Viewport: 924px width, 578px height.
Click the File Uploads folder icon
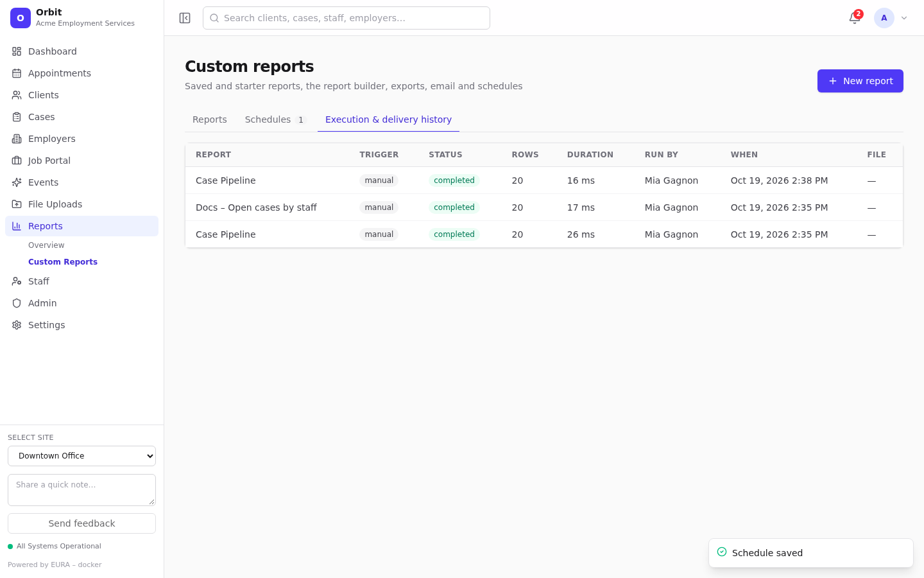[x=17, y=204]
